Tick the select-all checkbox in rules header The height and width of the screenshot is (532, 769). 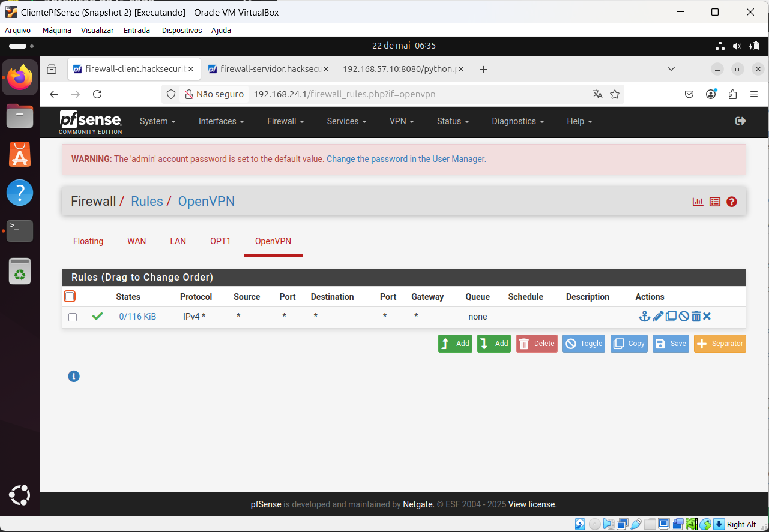coord(70,296)
